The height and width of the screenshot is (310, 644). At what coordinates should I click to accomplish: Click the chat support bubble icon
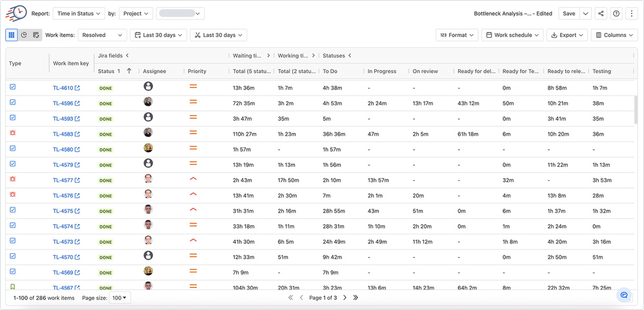(x=624, y=294)
